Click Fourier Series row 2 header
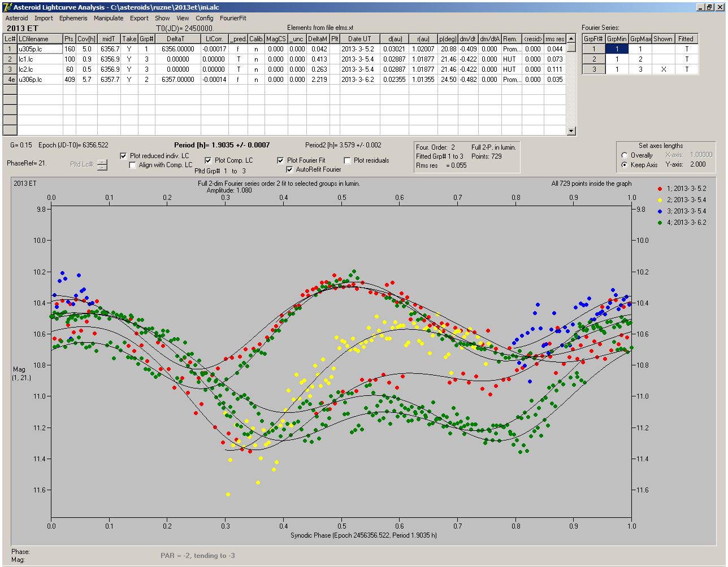Image resolution: width=728 pixels, height=567 pixels. click(x=594, y=59)
